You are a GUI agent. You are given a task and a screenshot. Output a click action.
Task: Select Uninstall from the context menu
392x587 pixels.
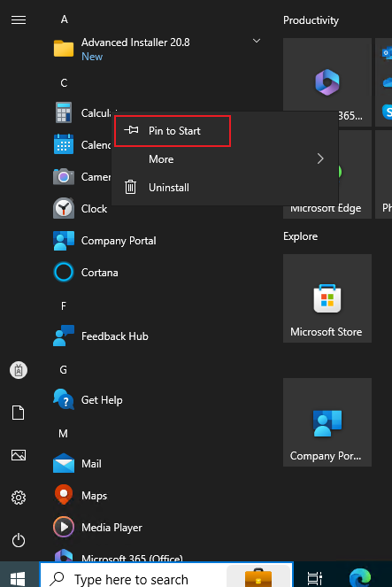(x=225, y=187)
